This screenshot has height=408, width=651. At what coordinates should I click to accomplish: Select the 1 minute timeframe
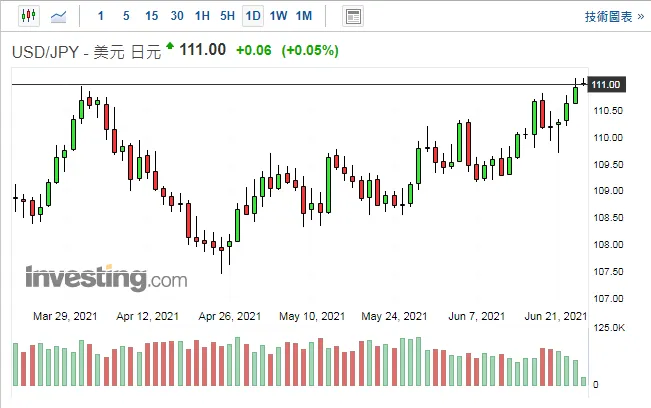point(100,16)
